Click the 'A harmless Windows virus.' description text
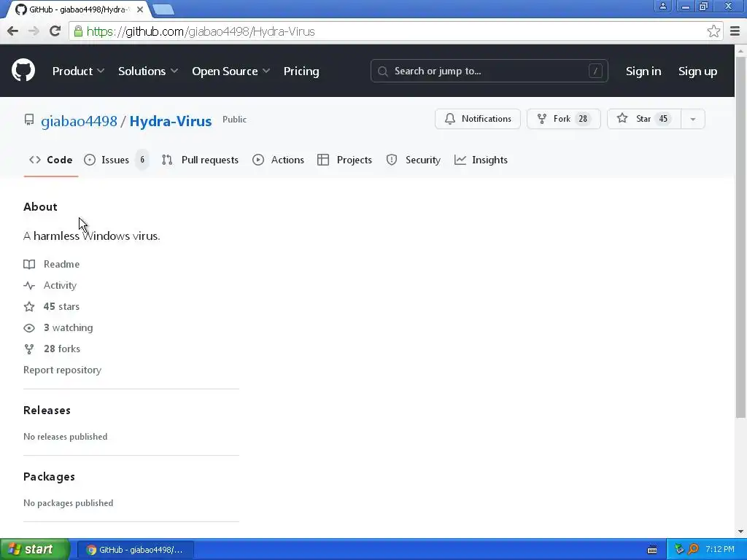The height and width of the screenshot is (560, 747). tap(91, 236)
